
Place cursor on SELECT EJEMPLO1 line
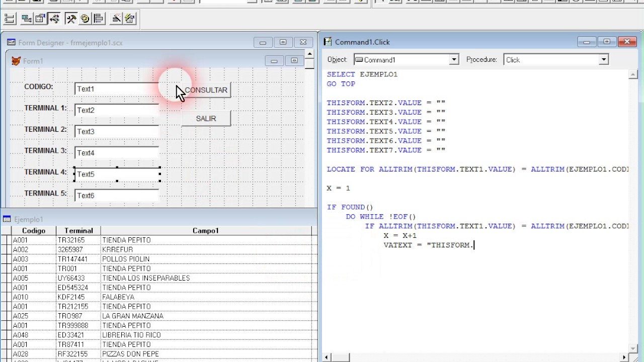tap(362, 74)
